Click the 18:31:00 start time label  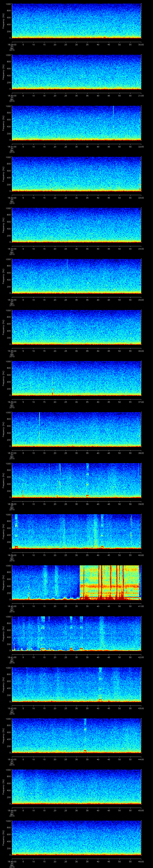tap(12, 147)
